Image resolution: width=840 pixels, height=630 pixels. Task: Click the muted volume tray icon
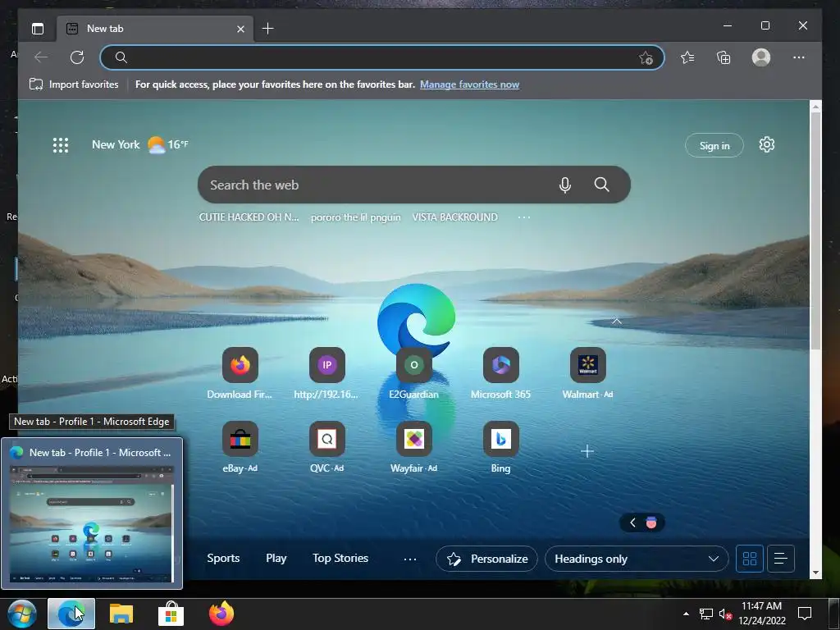[x=726, y=614]
